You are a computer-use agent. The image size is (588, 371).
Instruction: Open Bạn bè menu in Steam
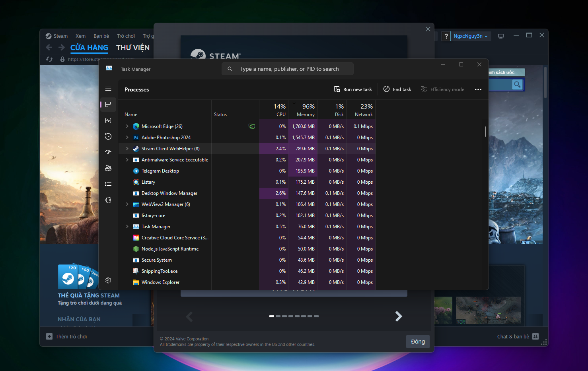pos(101,36)
